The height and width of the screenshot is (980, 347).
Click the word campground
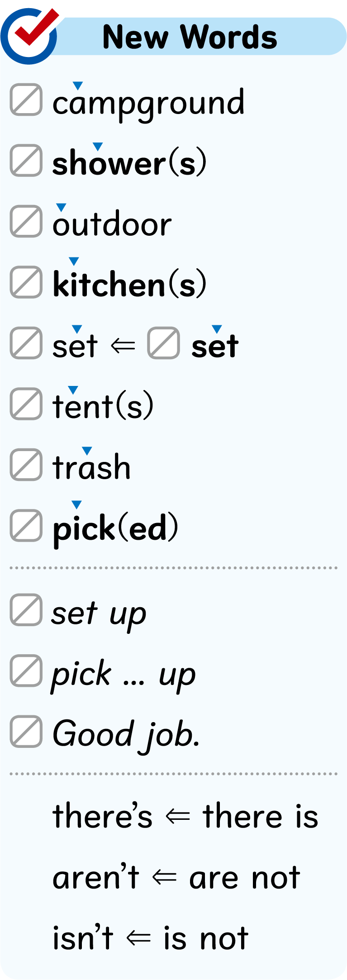[148, 103]
